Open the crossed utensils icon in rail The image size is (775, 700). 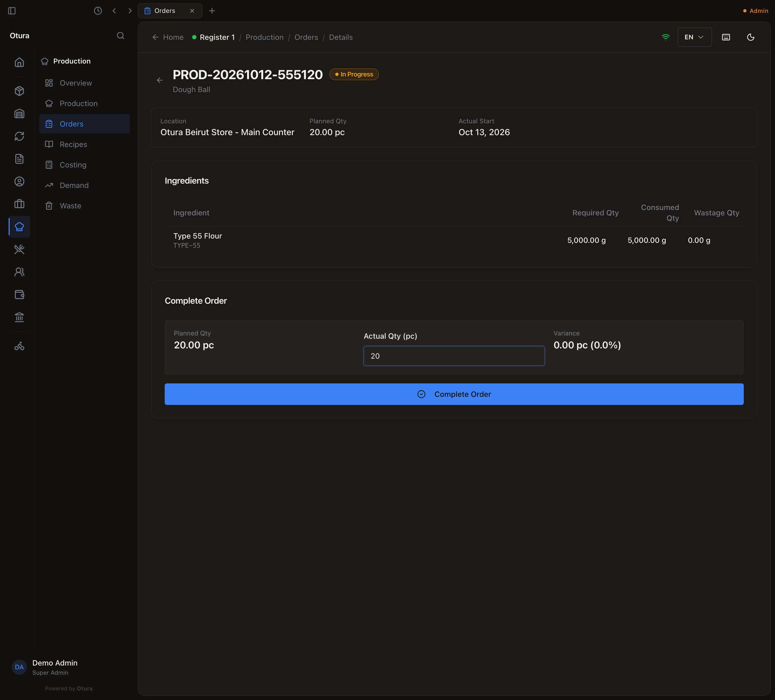click(19, 250)
